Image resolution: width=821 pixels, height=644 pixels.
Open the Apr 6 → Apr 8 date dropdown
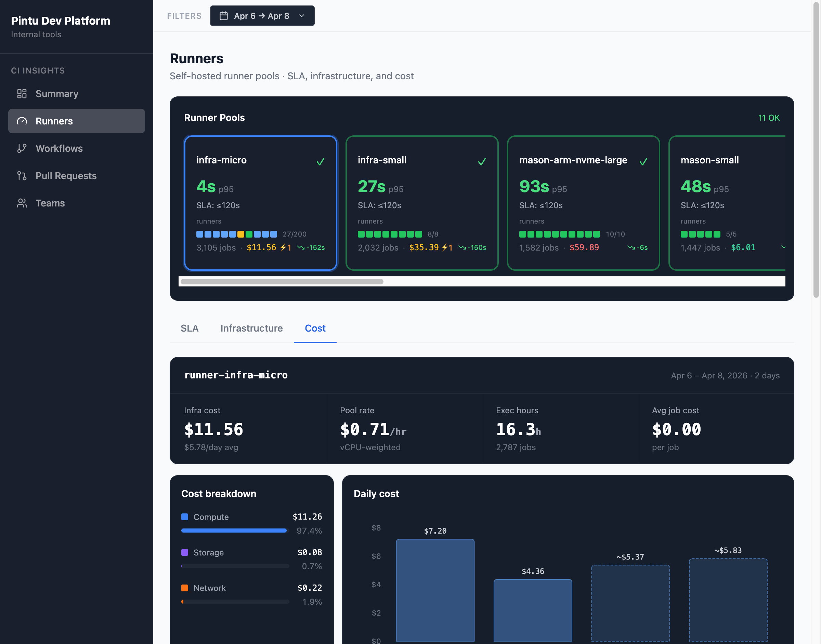tap(262, 16)
